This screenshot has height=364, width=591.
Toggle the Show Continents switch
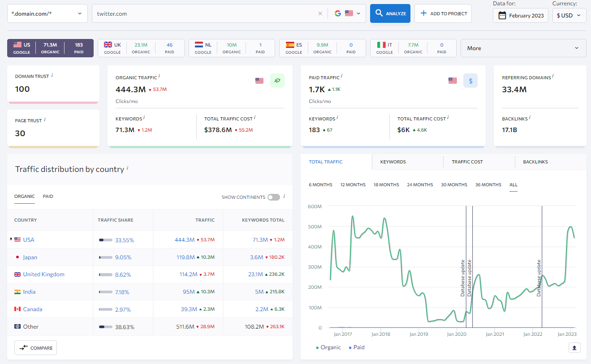point(273,197)
